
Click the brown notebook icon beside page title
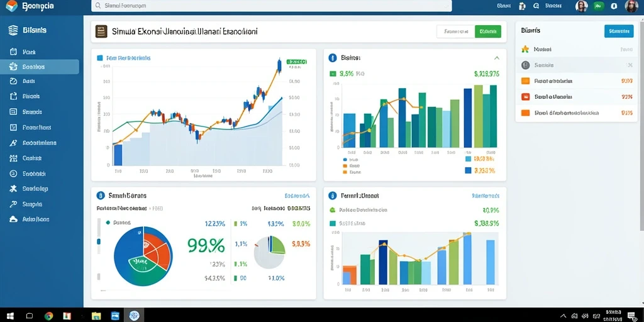coord(101,31)
